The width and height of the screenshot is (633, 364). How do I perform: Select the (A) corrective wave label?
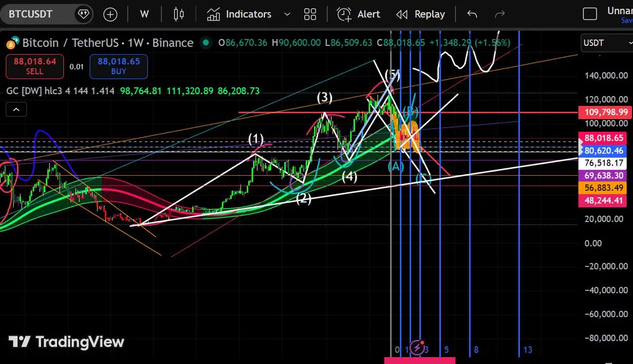pos(396,166)
